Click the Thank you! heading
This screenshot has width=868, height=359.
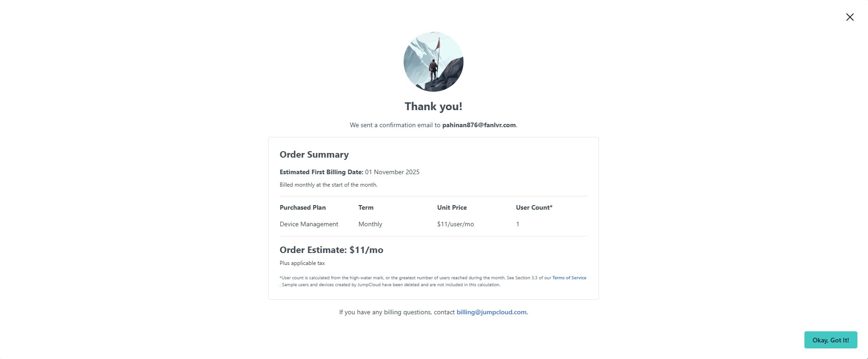(434, 106)
